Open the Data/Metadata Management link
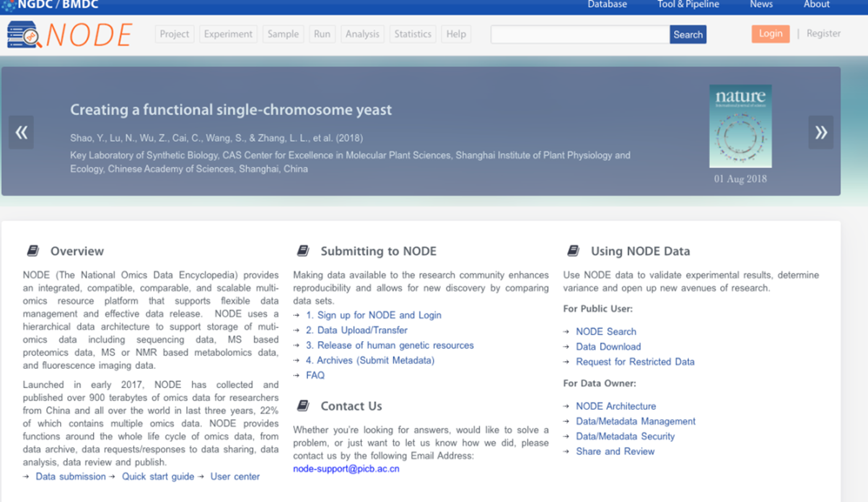Viewport: 868px width, 502px height. pyautogui.click(x=636, y=421)
